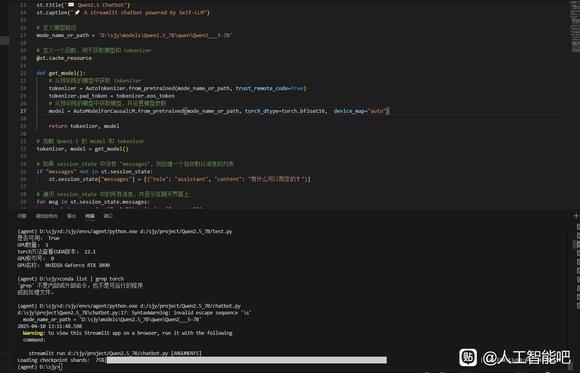Click the st.caption streamlit chatbot line
Image resolution: width=580 pixels, height=373 pixels.
123,13
